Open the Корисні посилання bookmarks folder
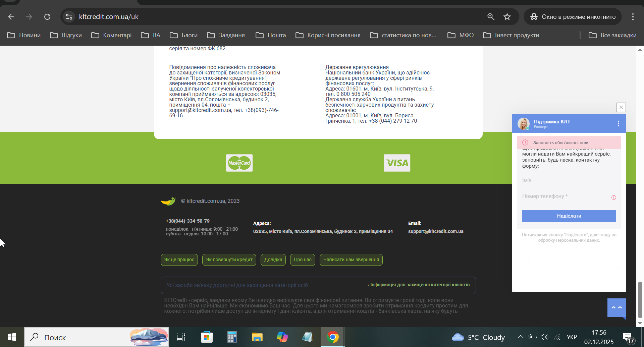 [x=328, y=35]
